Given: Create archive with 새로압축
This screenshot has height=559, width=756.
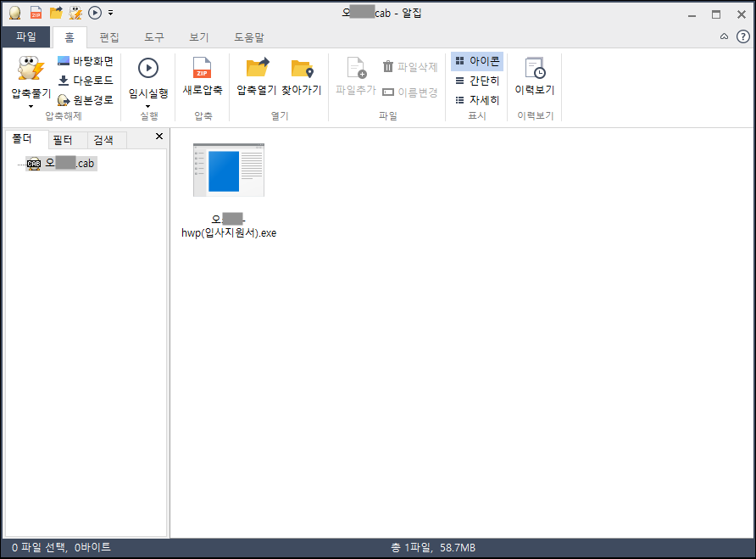Looking at the screenshot, I should click(203, 76).
